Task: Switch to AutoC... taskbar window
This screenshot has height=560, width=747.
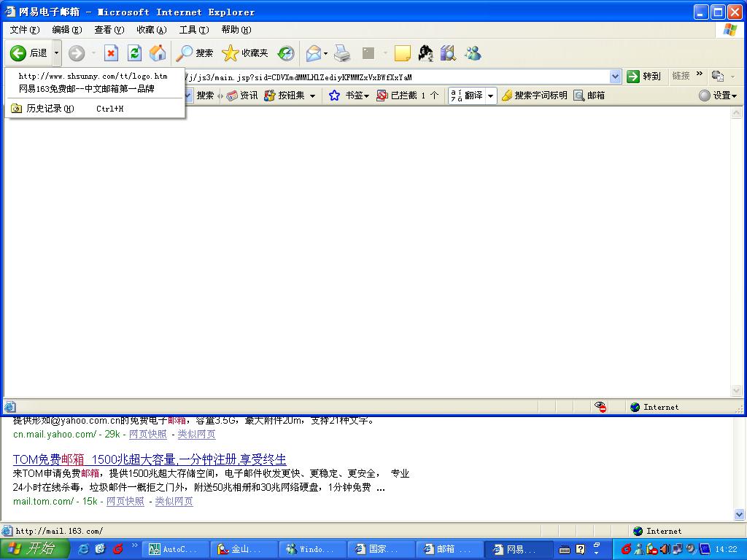Action: 175,550
